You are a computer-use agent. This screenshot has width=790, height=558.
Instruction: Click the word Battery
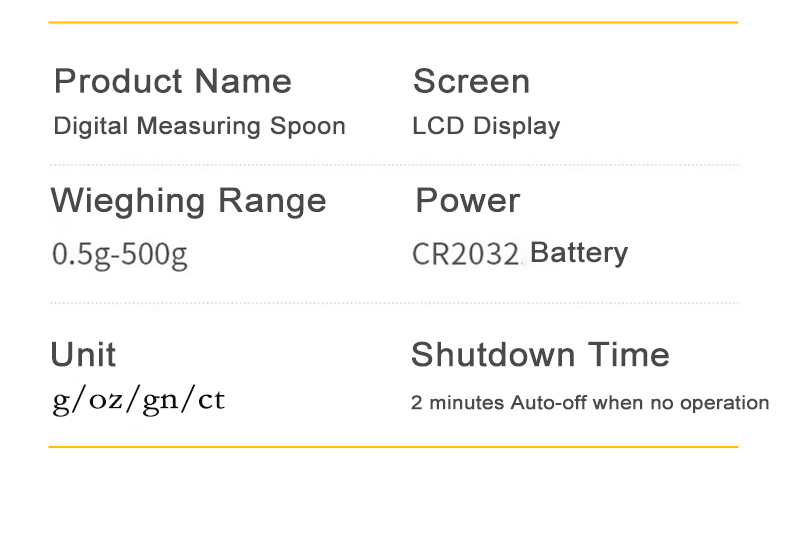point(579,252)
